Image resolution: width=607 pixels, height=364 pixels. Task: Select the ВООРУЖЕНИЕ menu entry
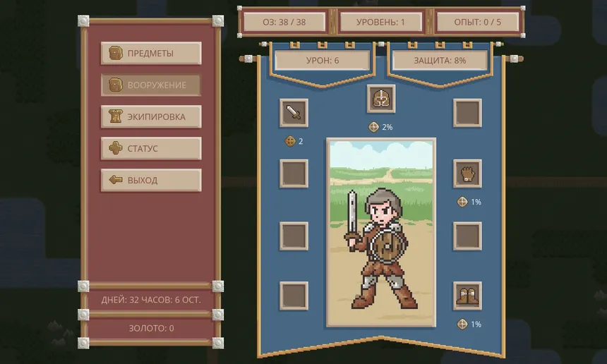coord(151,85)
